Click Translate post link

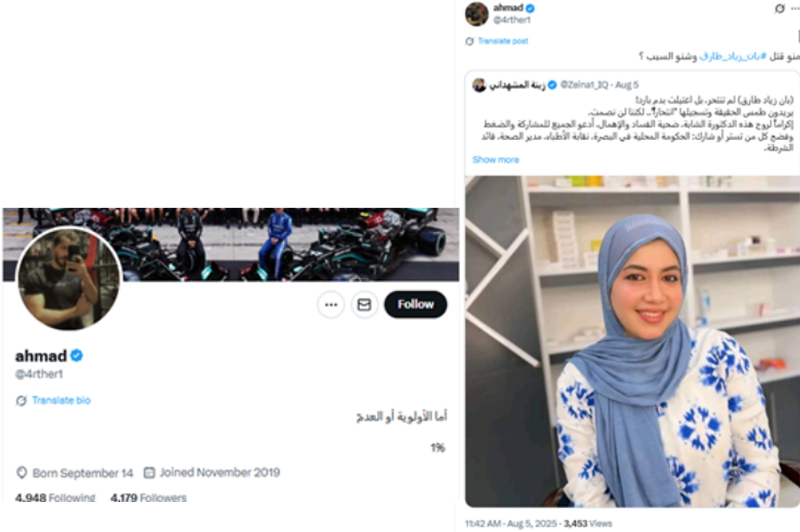503,41
